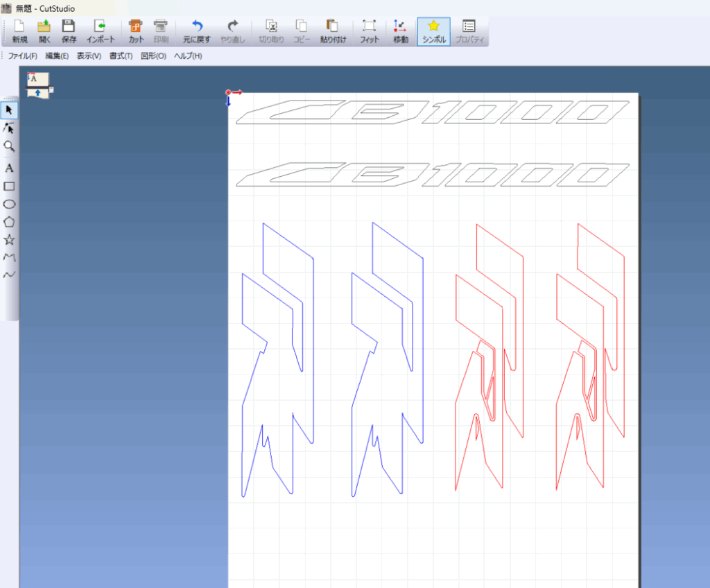
Task: Cut selection with 切り取り
Action: point(271,32)
